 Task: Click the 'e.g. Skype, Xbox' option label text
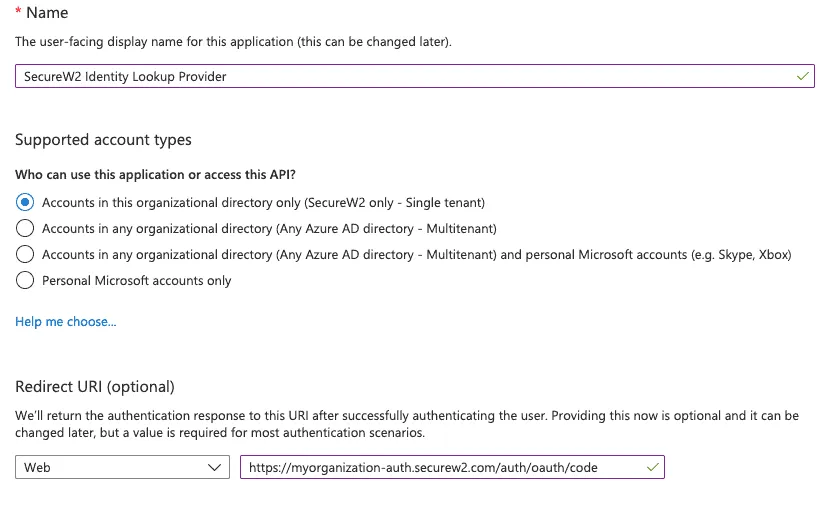[x=740, y=255]
